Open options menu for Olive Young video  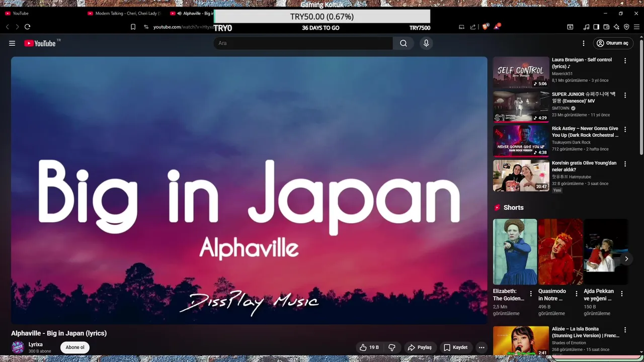click(x=625, y=164)
